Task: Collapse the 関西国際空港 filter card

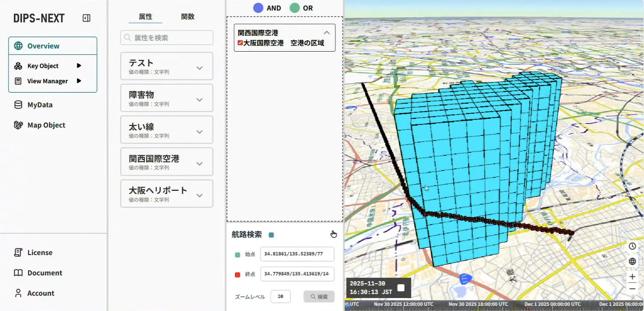Action: tap(327, 33)
